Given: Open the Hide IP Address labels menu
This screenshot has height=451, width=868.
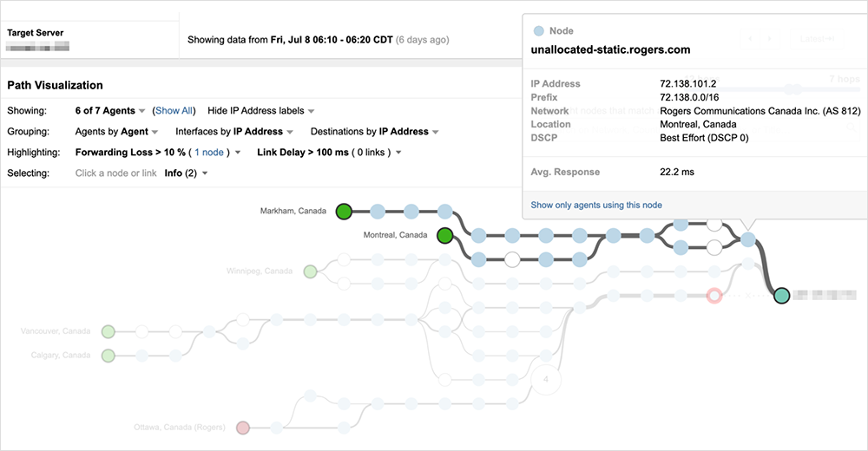Looking at the screenshot, I should coord(260,111).
